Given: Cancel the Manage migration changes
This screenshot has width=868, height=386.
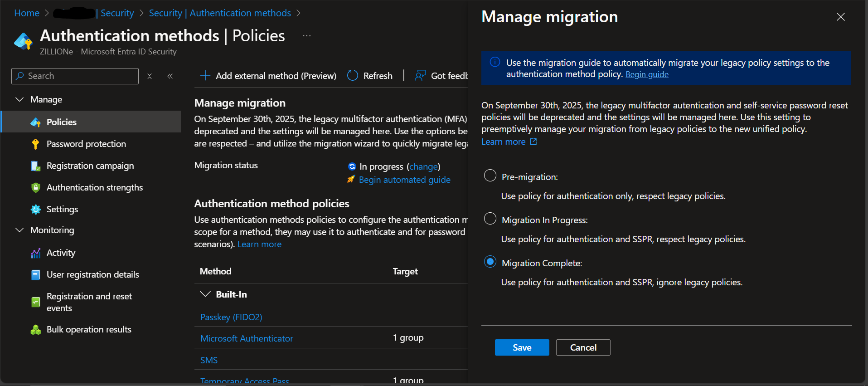Looking at the screenshot, I should click(x=583, y=347).
